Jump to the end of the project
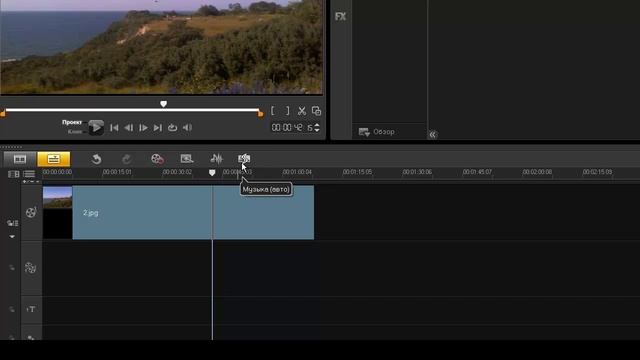This screenshot has height=360, width=640. coord(158,128)
